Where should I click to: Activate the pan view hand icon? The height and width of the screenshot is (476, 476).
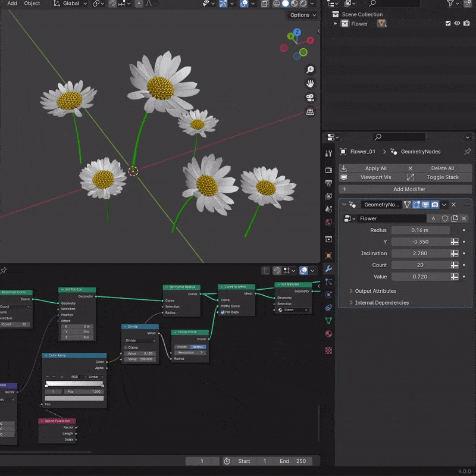click(310, 84)
